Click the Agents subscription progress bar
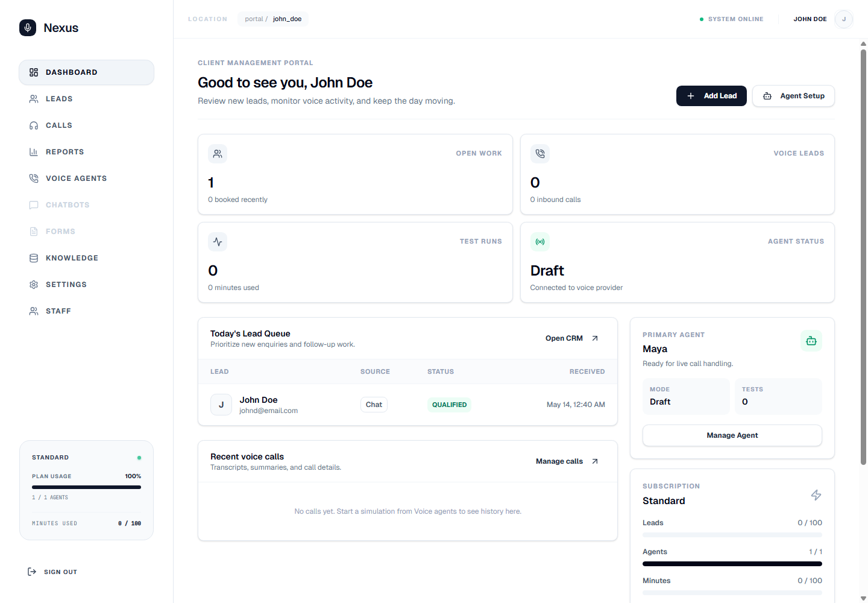The width and height of the screenshot is (868, 603). [732, 564]
